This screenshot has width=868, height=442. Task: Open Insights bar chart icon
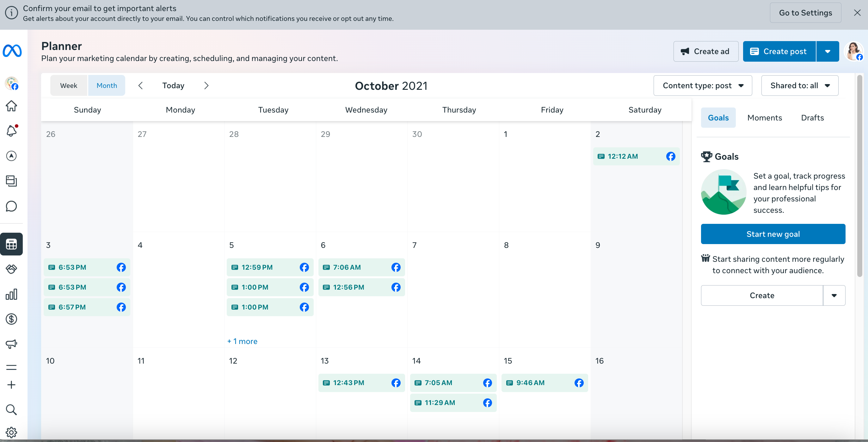tap(11, 294)
